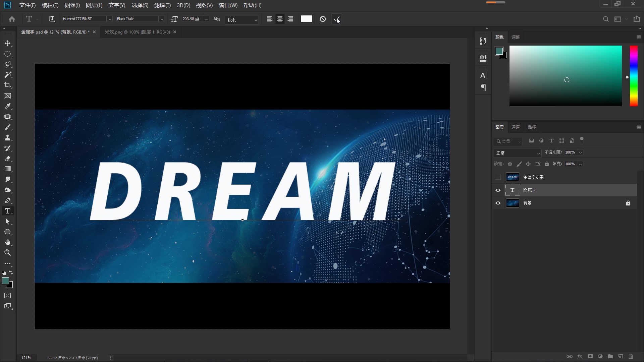Screen dimensions: 644x362
Task: Select the Pen tool
Action: [x=8, y=200]
